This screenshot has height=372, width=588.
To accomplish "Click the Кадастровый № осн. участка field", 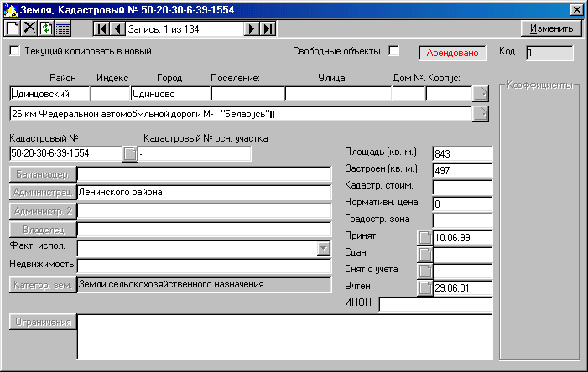I will click(195, 154).
